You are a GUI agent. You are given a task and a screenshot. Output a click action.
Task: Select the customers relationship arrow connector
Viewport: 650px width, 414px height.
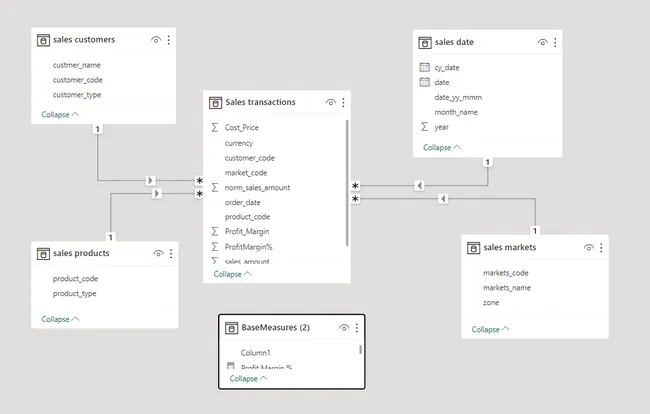point(151,181)
